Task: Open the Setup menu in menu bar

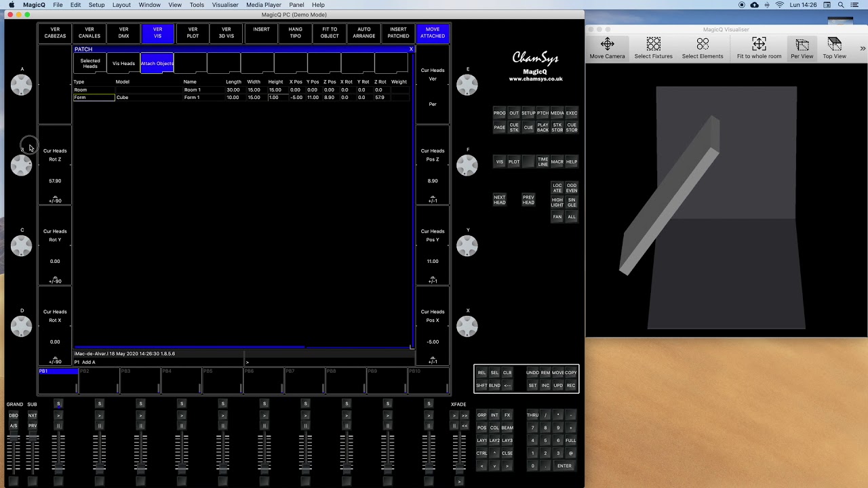Action: 96,5
